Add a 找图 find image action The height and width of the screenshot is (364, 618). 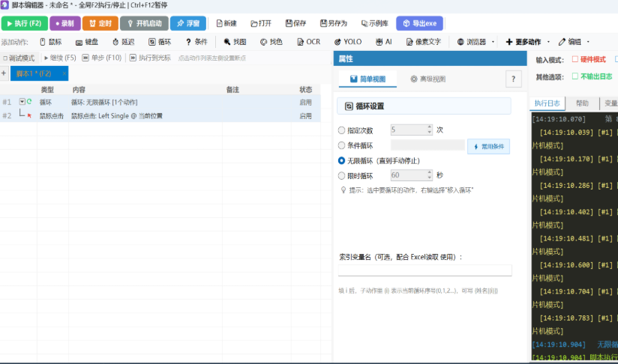[235, 42]
